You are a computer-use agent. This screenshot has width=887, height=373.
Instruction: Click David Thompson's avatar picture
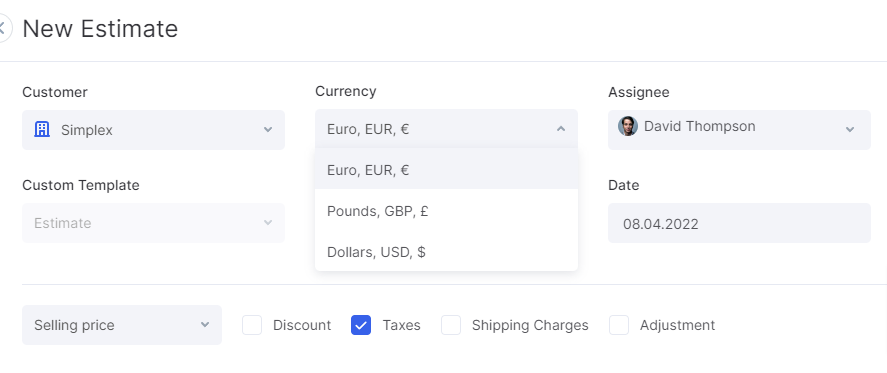(627, 126)
